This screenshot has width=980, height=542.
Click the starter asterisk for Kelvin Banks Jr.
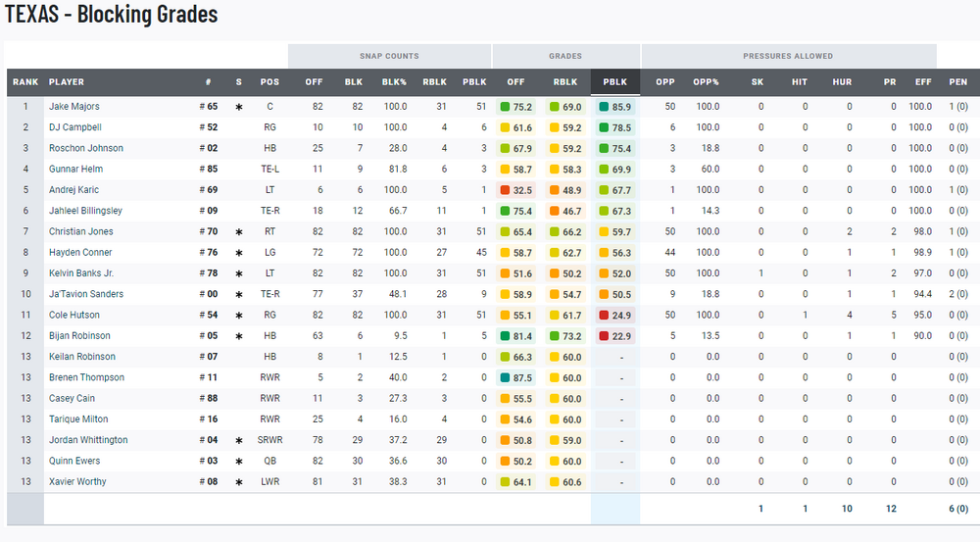click(238, 273)
